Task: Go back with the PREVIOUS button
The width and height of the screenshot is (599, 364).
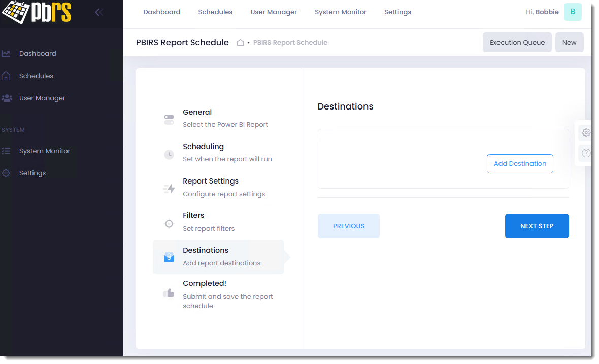Action: pyautogui.click(x=348, y=226)
